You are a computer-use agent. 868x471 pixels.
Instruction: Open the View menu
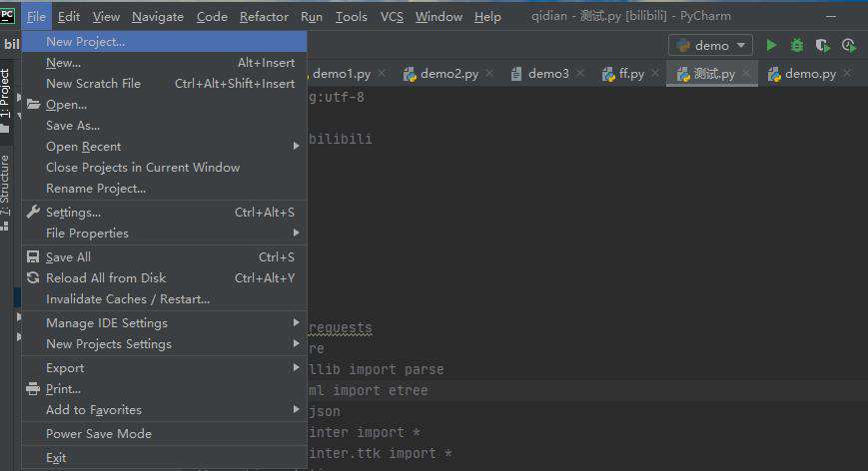(x=106, y=17)
